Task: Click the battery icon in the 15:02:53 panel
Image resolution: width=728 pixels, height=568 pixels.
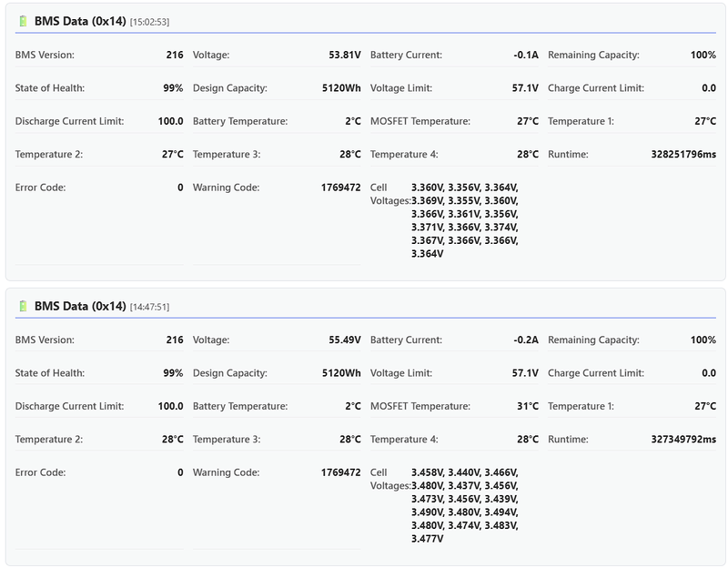Action: pyautogui.click(x=24, y=21)
